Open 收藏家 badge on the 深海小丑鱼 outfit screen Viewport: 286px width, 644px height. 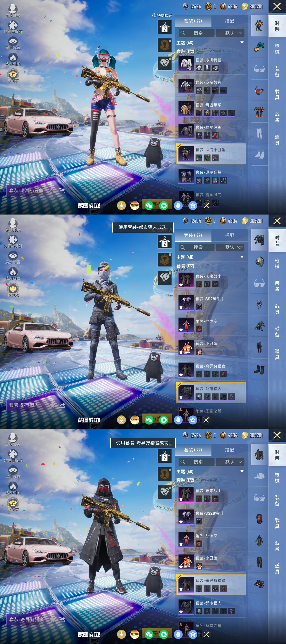click(x=13, y=76)
